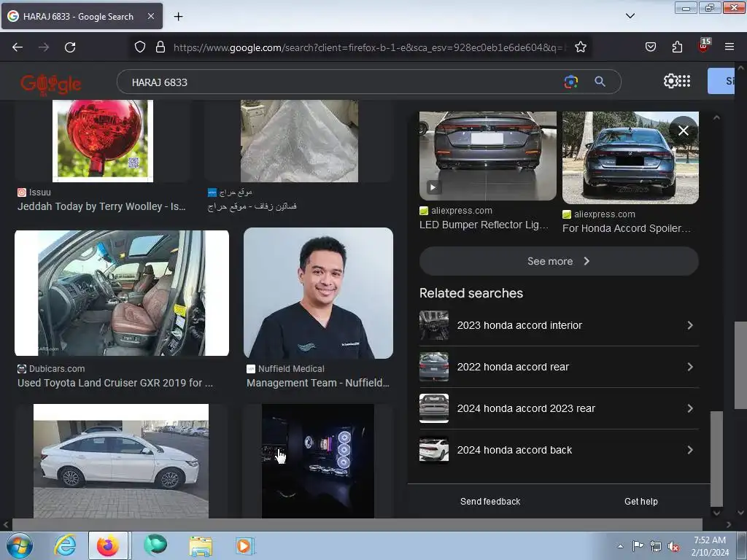Open the green globe taskbar browser app
The width and height of the screenshot is (747, 560).
155,545
